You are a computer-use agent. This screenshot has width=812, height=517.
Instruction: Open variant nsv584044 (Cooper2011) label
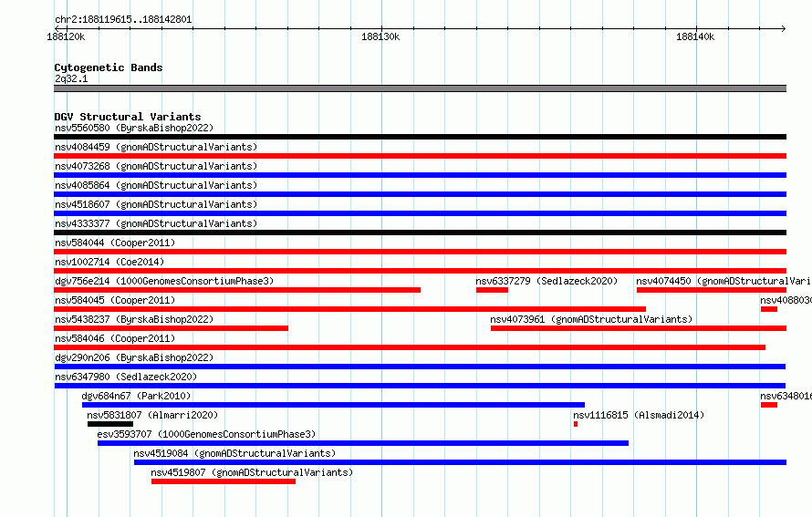point(115,243)
